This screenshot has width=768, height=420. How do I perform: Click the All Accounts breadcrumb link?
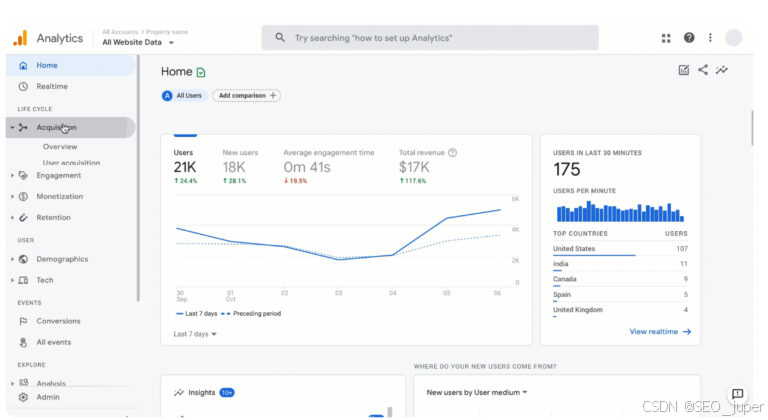(120, 32)
